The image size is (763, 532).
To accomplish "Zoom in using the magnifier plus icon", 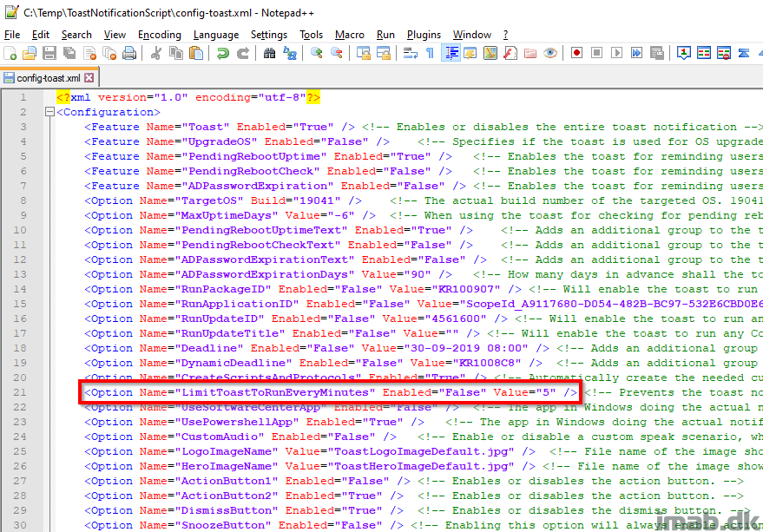I will click(316, 53).
